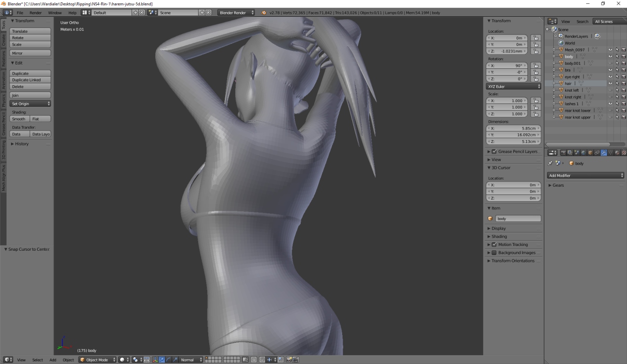Lock the Z rotation axis

(535, 78)
